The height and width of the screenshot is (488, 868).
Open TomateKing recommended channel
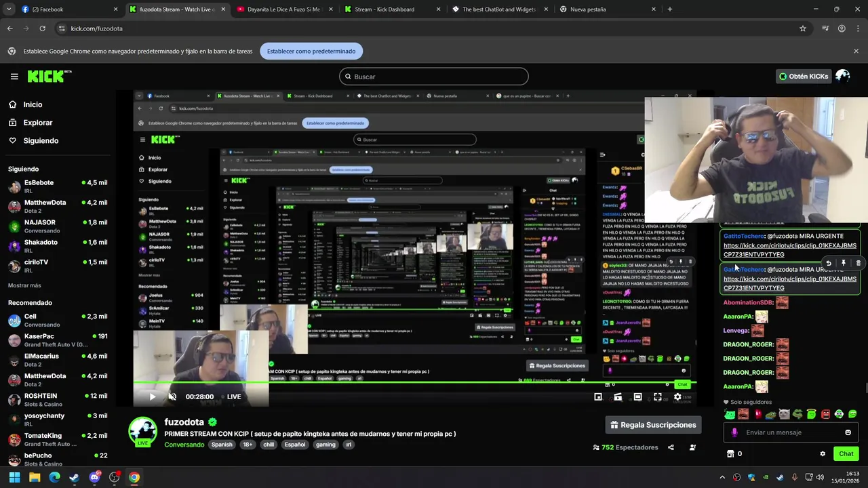(58, 439)
